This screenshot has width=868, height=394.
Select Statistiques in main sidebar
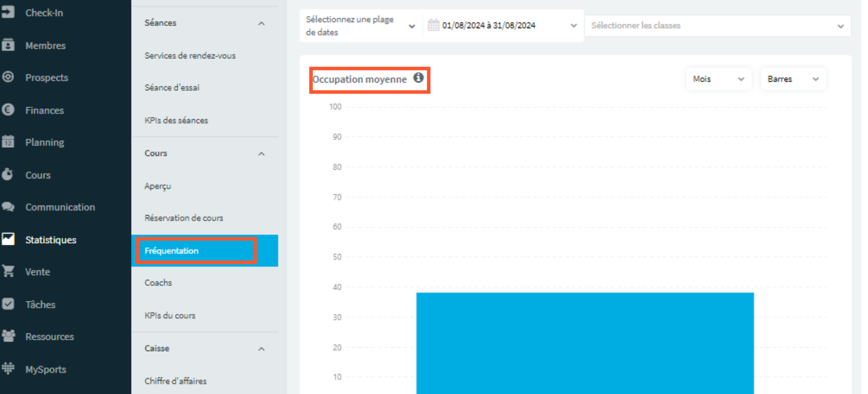(x=51, y=240)
